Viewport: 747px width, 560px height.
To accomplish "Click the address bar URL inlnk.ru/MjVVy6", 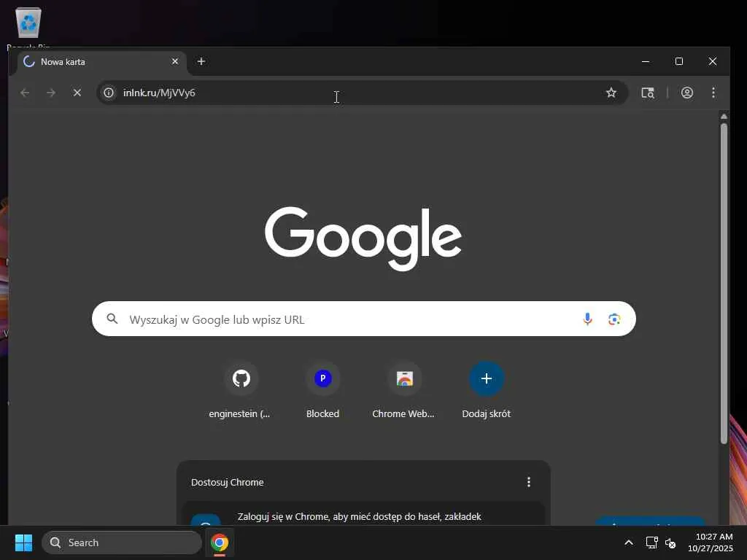I will point(159,93).
